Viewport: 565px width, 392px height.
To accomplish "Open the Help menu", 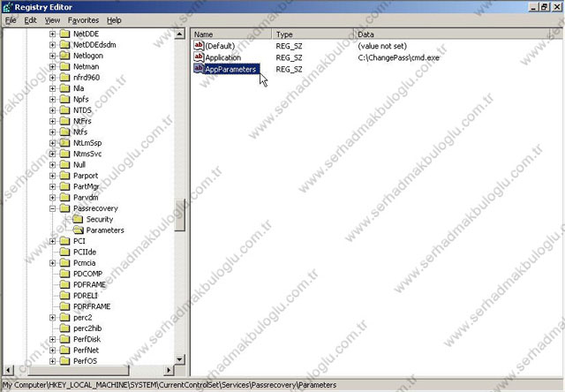I will click(x=114, y=20).
